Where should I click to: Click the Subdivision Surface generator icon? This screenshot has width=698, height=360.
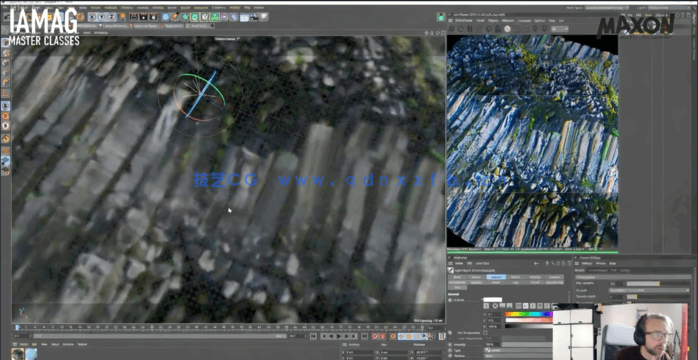(x=185, y=17)
